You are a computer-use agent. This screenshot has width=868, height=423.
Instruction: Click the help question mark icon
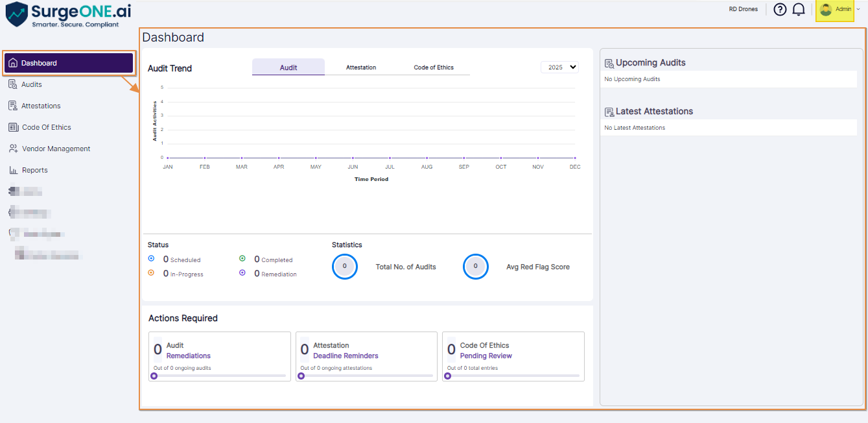(x=780, y=9)
